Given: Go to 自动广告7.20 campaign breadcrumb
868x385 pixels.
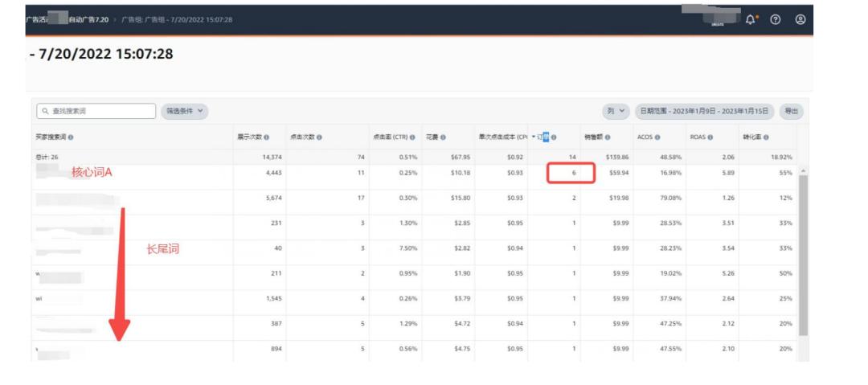Looking at the screenshot, I should (x=88, y=19).
